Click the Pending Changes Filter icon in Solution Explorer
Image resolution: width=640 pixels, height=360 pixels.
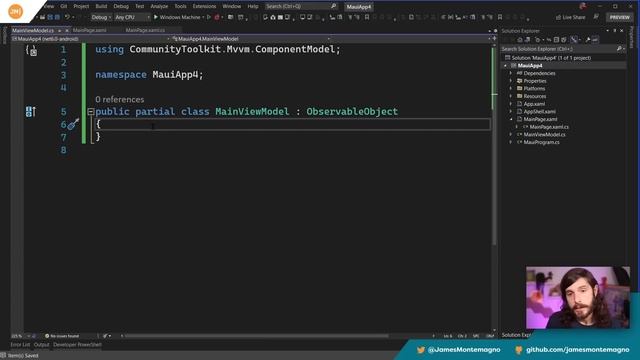tap(537, 40)
